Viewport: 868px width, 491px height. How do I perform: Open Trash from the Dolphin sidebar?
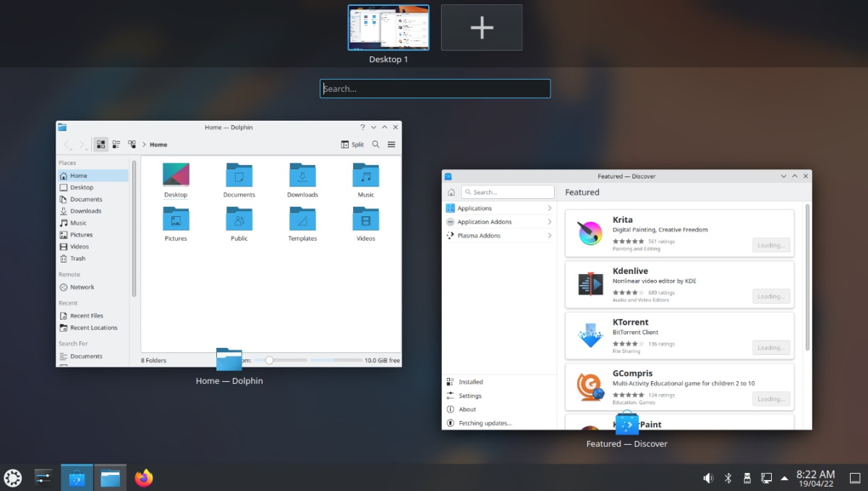[78, 258]
